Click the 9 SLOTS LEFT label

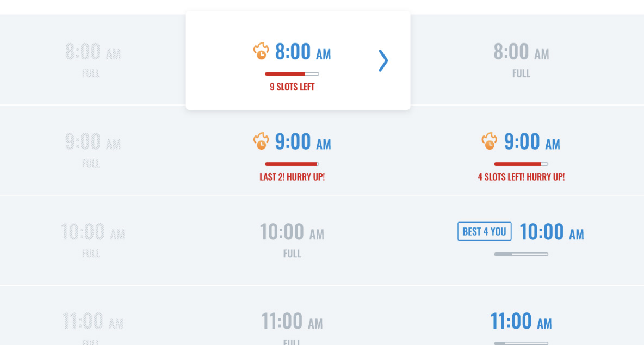(x=292, y=87)
